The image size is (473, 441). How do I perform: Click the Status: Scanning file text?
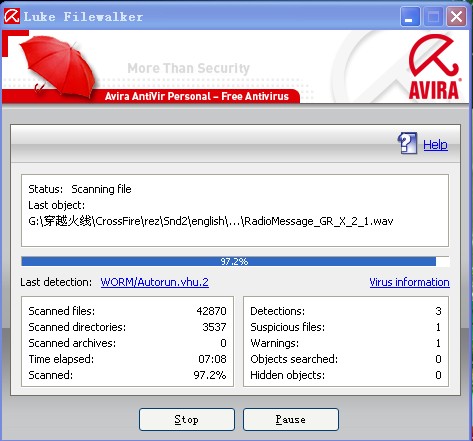click(x=80, y=189)
